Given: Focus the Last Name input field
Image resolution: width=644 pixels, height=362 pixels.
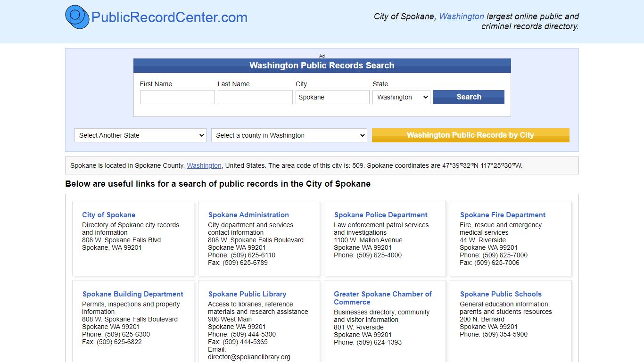Looking at the screenshot, I should (x=255, y=97).
